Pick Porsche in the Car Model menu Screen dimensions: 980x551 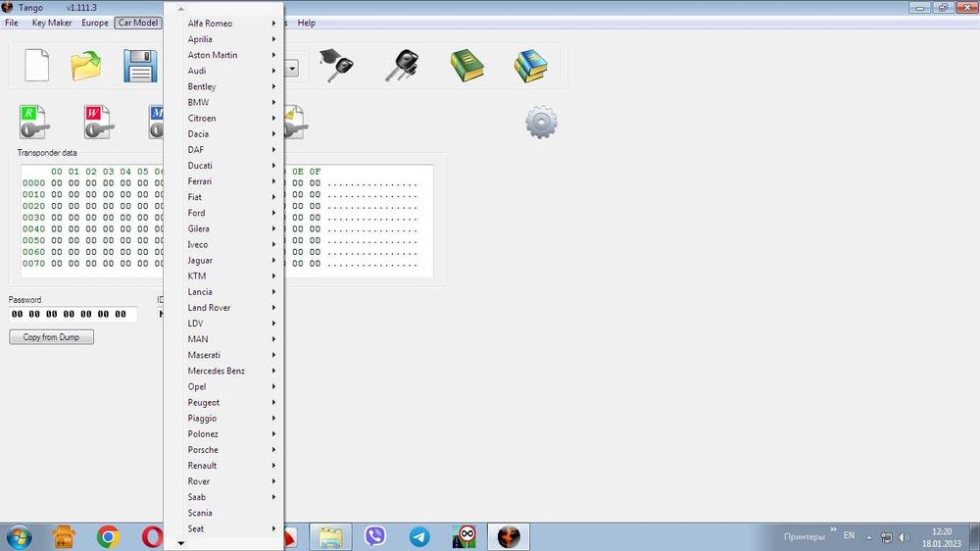click(223, 450)
